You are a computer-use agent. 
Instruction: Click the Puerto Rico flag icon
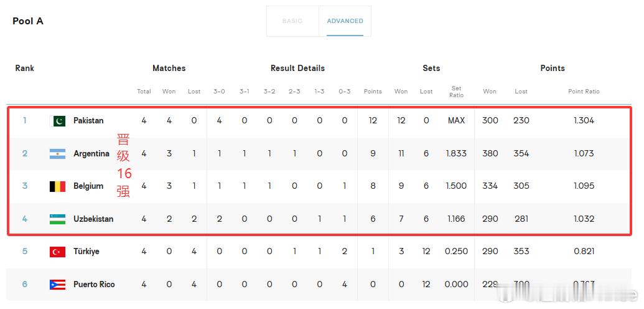click(57, 284)
